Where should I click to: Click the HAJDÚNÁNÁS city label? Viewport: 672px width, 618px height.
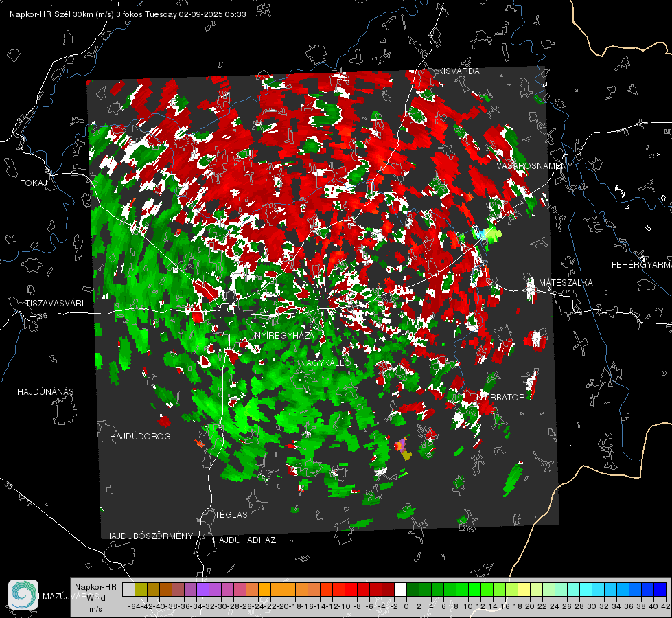45,392
